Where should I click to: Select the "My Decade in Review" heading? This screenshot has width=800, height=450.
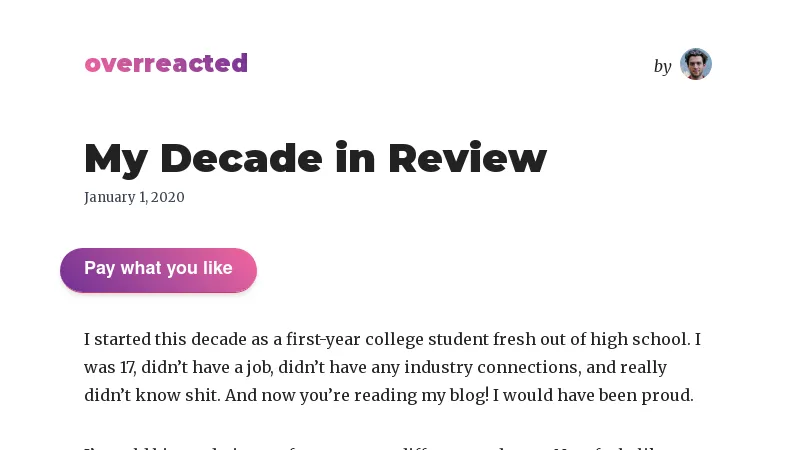pos(315,158)
